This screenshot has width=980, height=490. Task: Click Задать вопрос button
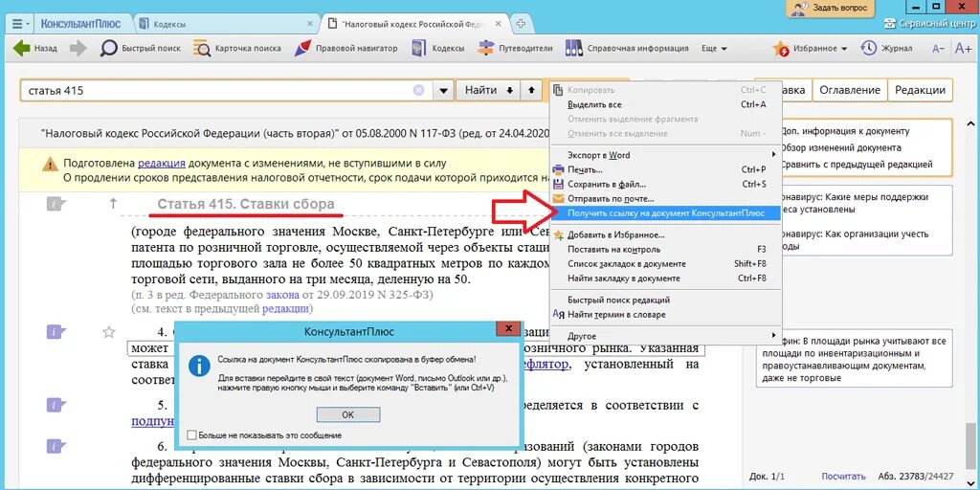click(831, 8)
